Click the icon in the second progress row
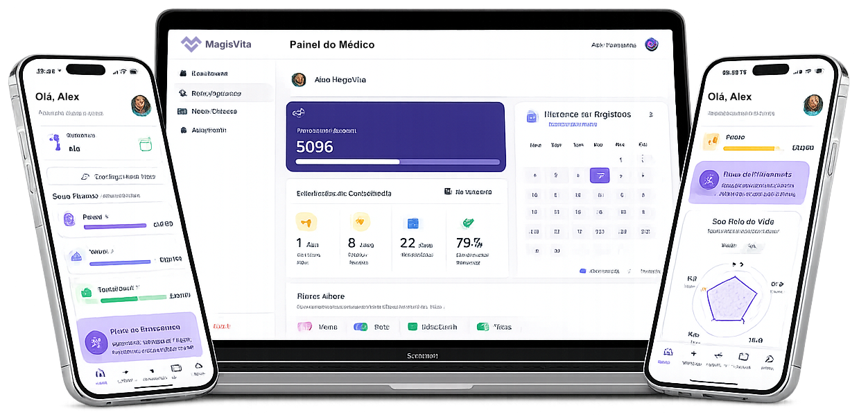The width and height of the screenshot is (868, 415). tap(77, 257)
